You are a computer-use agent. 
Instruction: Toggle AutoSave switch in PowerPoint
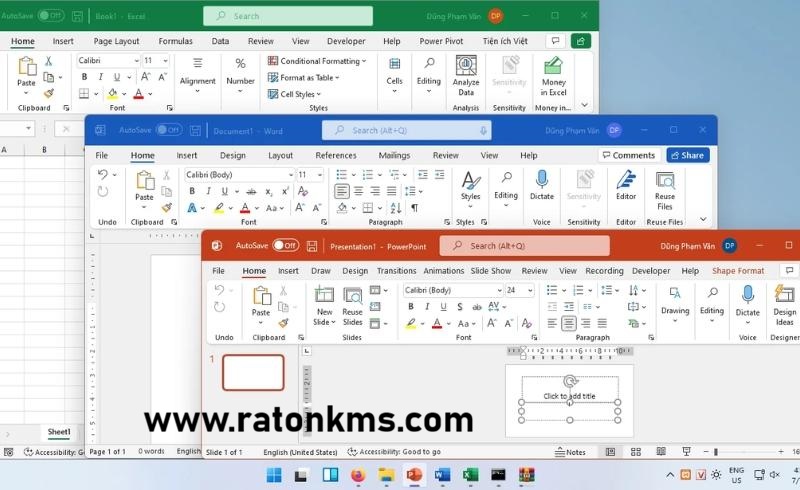pos(286,246)
